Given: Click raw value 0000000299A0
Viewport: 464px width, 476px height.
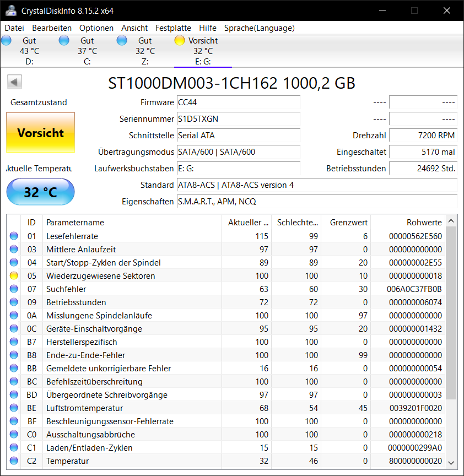Looking at the screenshot, I should [x=415, y=447].
